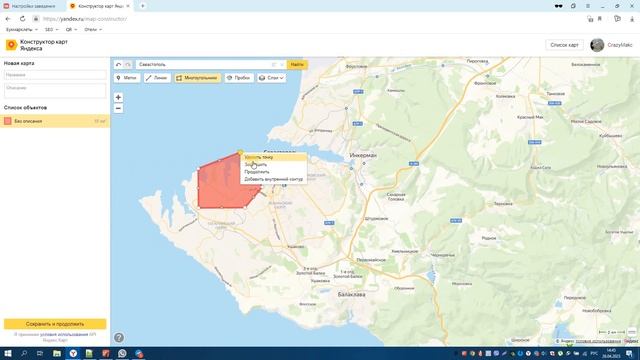Select the Без описания object in the list
Image resolution: width=640 pixels, height=360 pixels.
(x=55, y=121)
